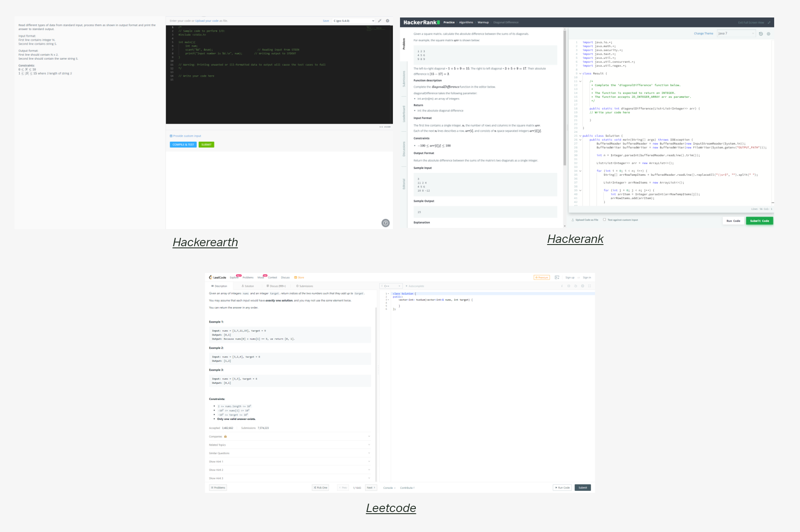Image resolution: width=800 pixels, height=532 pixels.
Task: Expand the HackerEarth editor using the fullscreen arrows icon
Action: click(x=380, y=20)
